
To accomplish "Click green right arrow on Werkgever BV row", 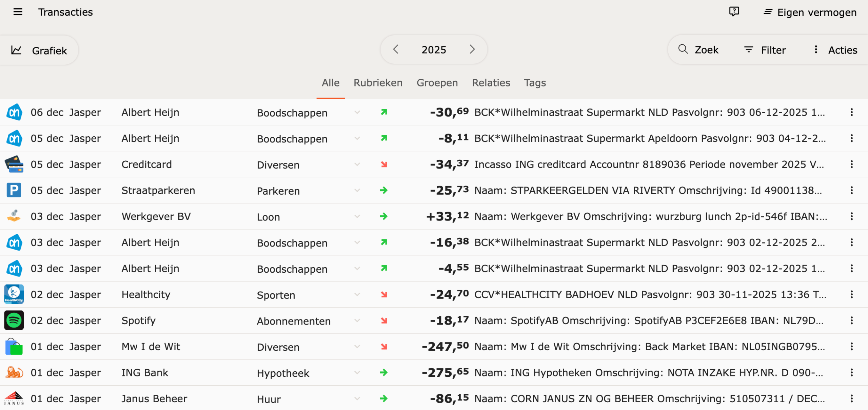I will (x=384, y=216).
